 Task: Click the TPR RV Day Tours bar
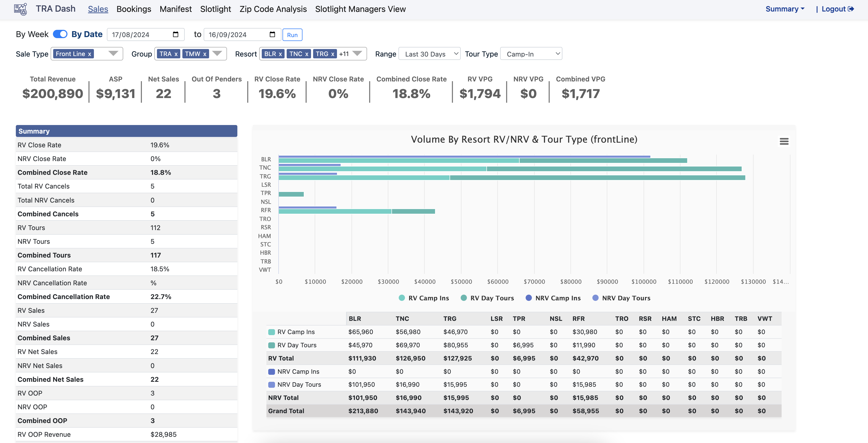pyautogui.click(x=291, y=194)
